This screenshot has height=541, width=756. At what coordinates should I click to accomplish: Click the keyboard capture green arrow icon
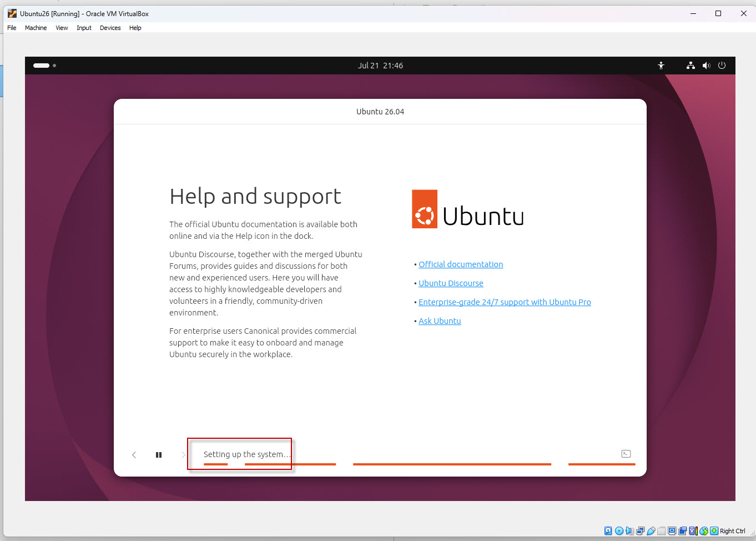click(714, 531)
